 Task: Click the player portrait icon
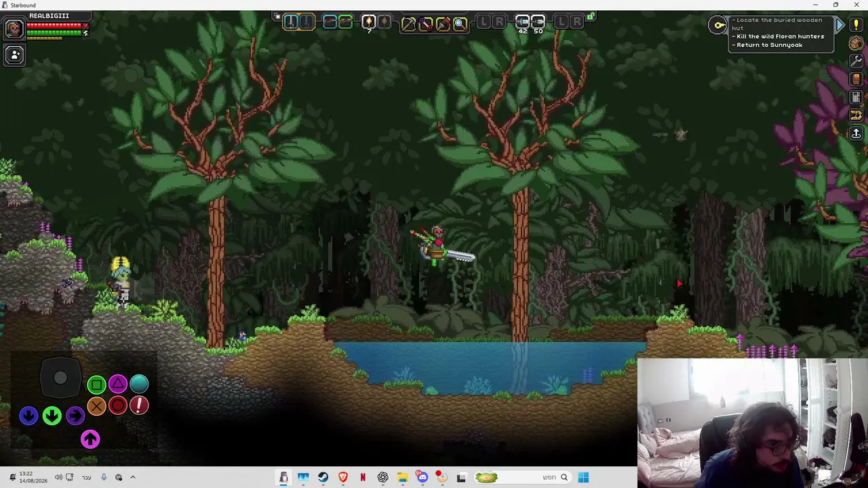(x=14, y=28)
